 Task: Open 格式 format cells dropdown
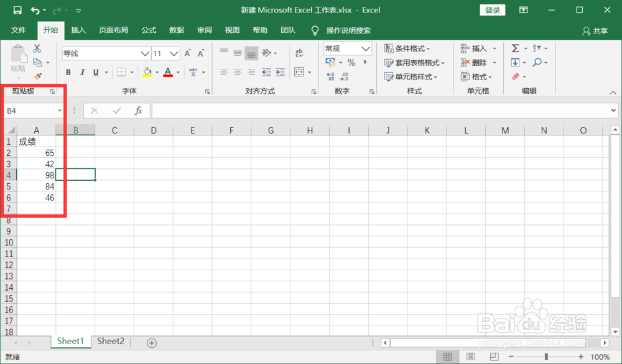[476, 76]
